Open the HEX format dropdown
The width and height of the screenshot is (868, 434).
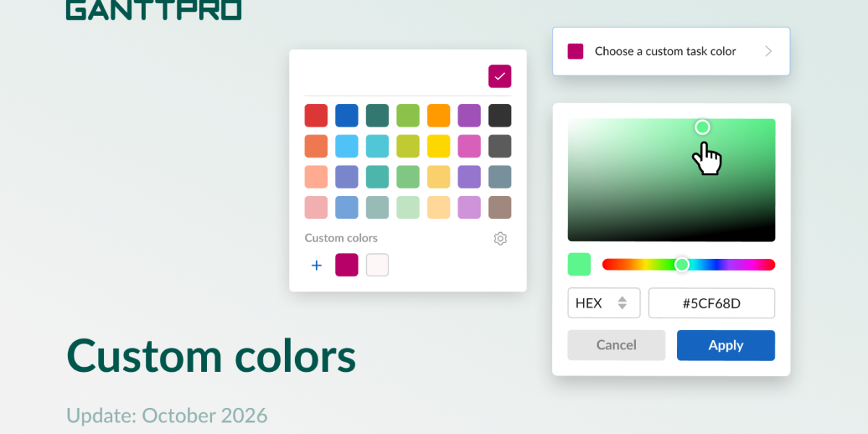pos(604,303)
